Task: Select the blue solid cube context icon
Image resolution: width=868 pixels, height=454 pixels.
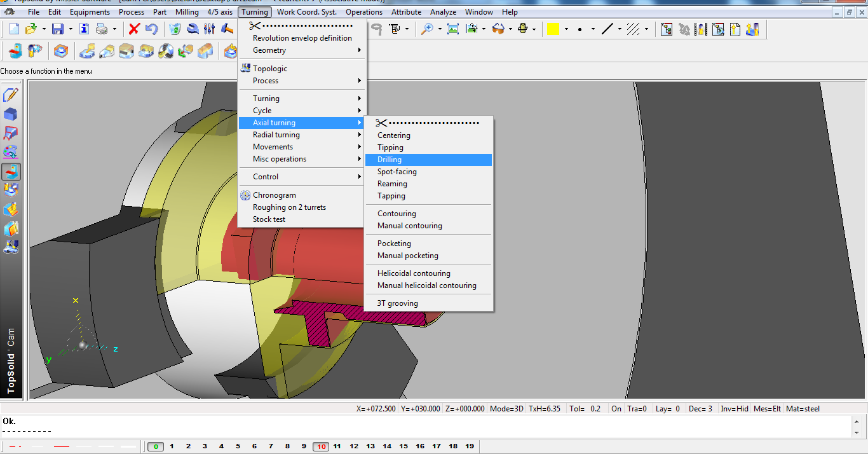Action: pyautogui.click(x=11, y=114)
